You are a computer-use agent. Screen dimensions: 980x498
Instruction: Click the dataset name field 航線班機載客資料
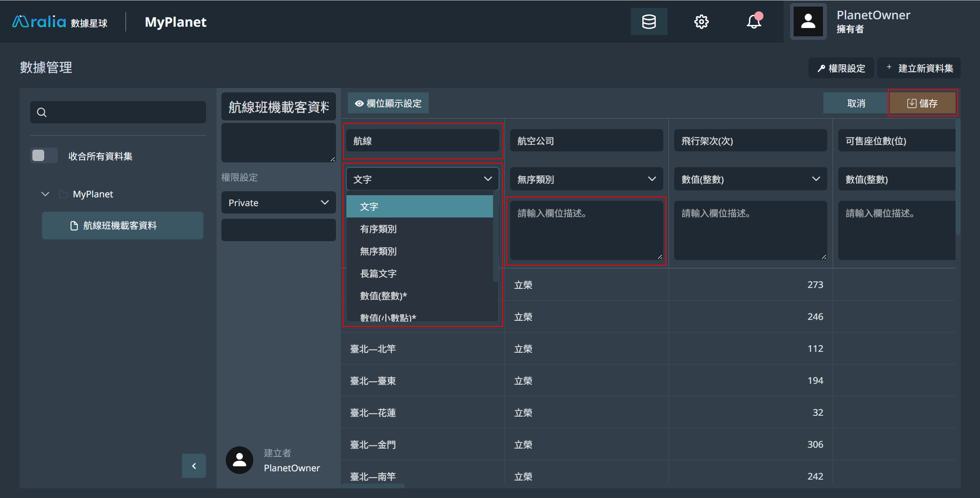278,107
